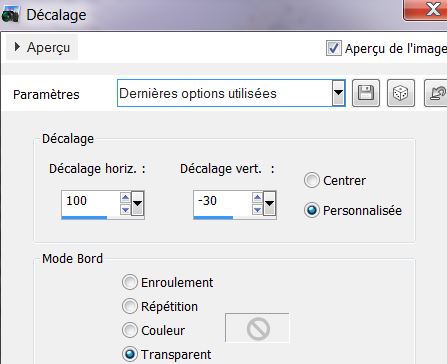Increase vertical offset with up arrow
The height and width of the screenshot is (364, 447).
(257, 198)
